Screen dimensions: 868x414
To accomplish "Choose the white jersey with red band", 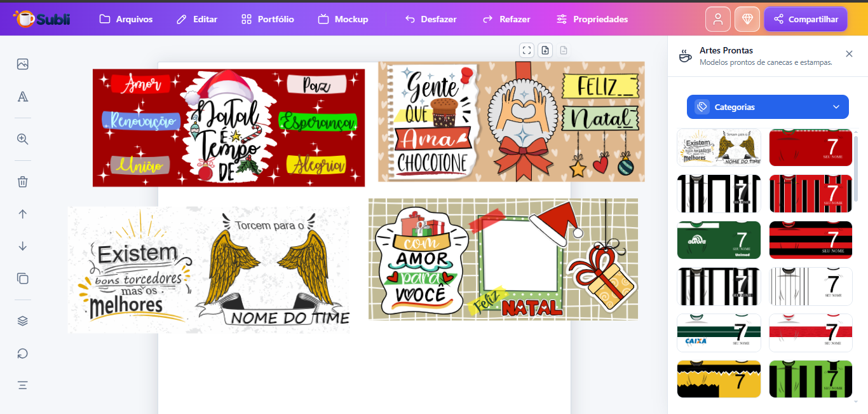I will [x=811, y=333].
